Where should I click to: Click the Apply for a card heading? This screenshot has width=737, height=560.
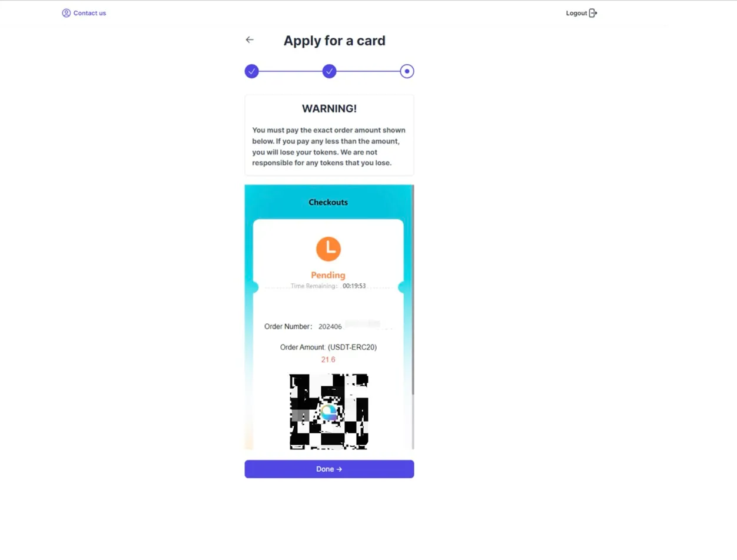[x=334, y=41]
